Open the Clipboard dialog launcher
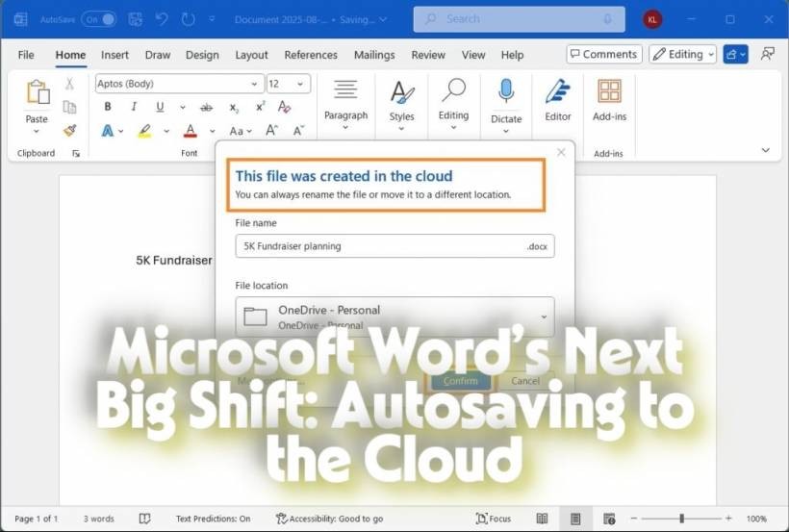Image resolution: width=789 pixels, height=532 pixels. (x=76, y=154)
